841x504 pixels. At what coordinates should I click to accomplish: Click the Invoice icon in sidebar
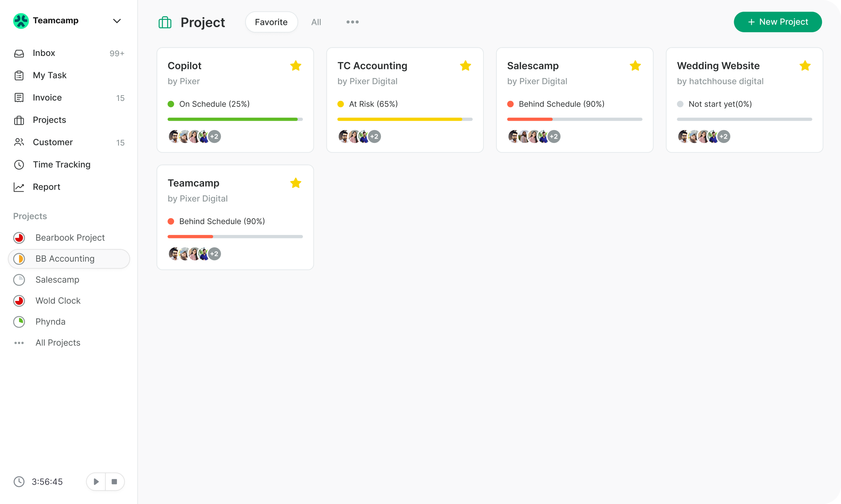point(19,97)
